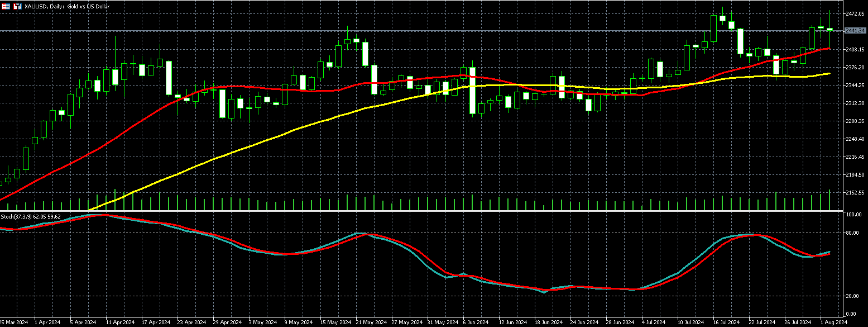Click the 23 Apr 2024 date label

click(x=191, y=323)
